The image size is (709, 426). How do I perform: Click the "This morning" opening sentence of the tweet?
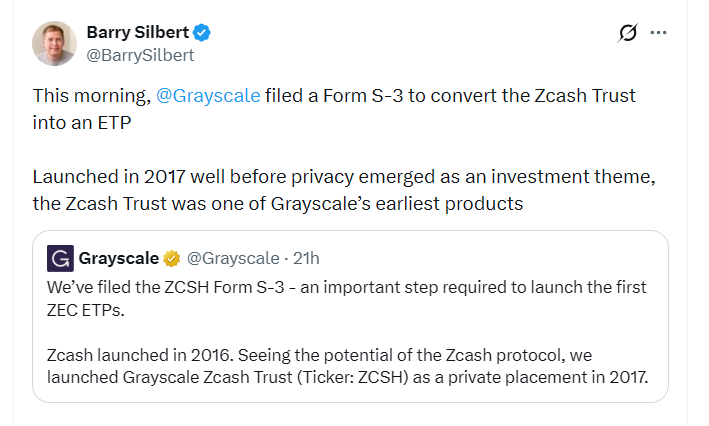(x=90, y=96)
